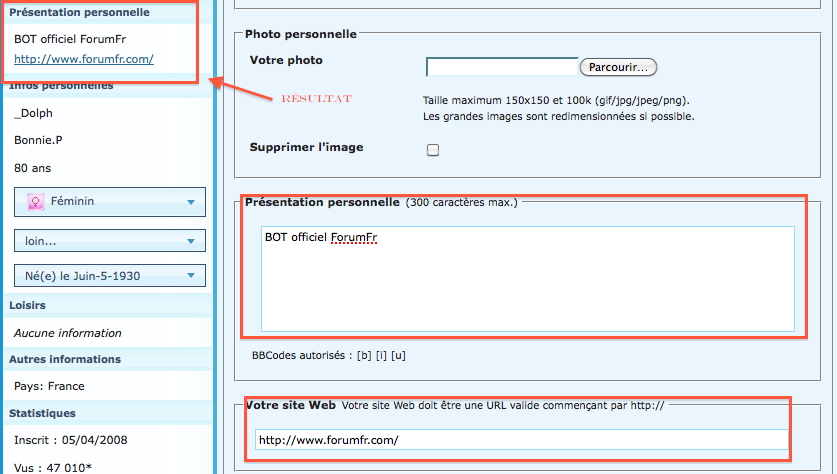Click the Présentation personnelle text area
This screenshot has height=474, width=837.
[528, 279]
